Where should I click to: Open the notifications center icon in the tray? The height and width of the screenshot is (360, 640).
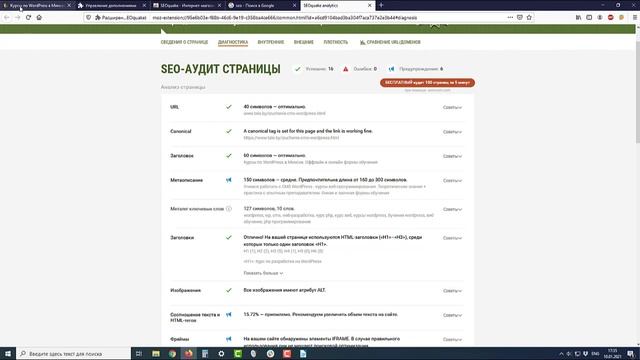coord(631,353)
